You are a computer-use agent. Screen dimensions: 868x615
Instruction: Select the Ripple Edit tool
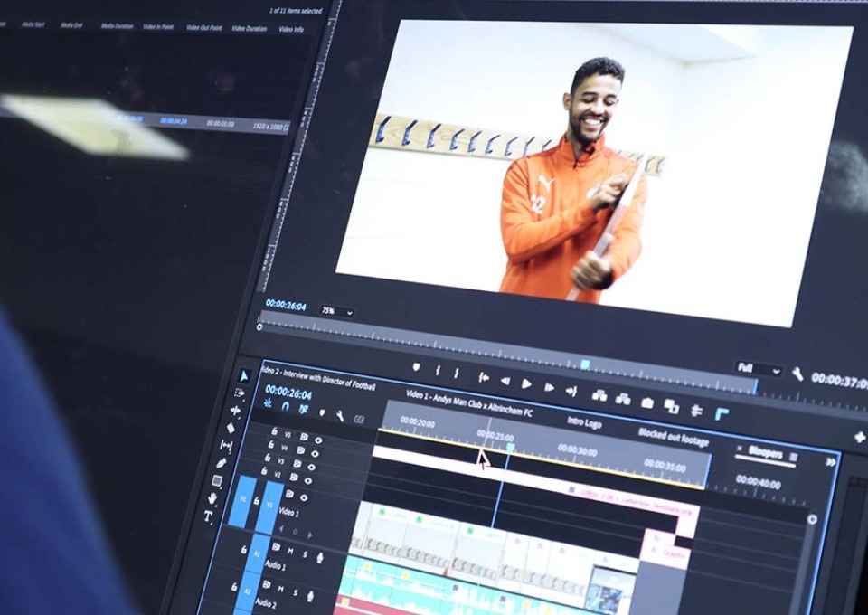[235, 411]
